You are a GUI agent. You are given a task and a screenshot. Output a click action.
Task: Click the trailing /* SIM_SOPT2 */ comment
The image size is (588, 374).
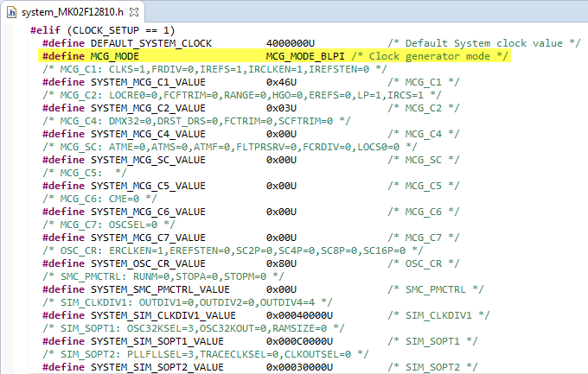click(432, 367)
